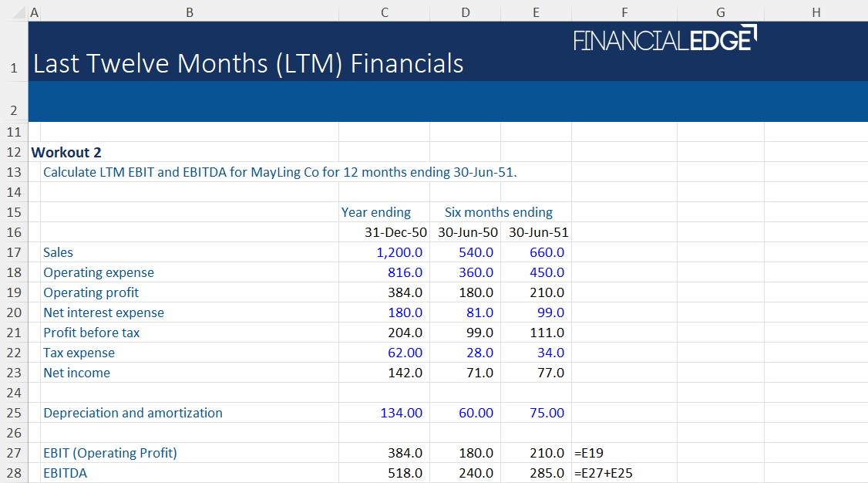Click the EBITDA label cell
Viewport: 868px width, 483px height.
click(66, 473)
